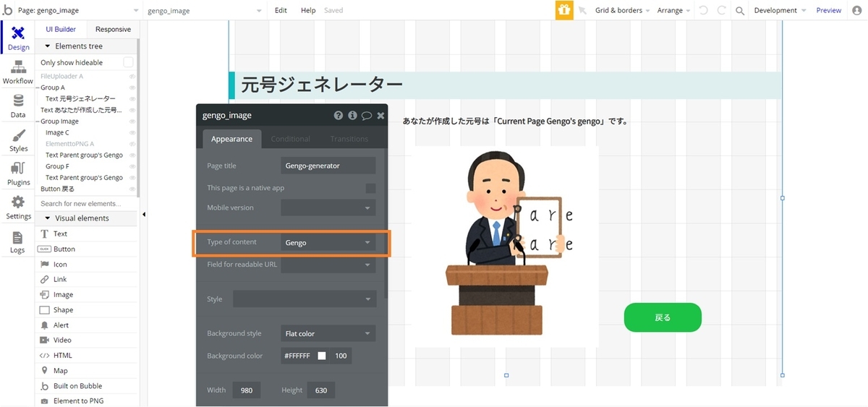Toggle visibility eye for Image C
Image resolution: width=868 pixels, height=407 pixels.
(132, 132)
